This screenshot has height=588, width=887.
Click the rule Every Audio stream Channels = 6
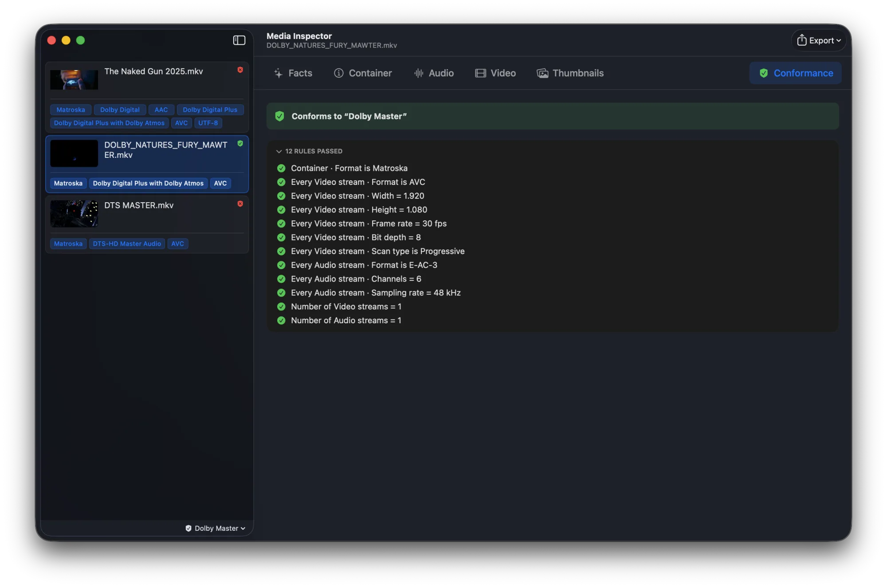pyautogui.click(x=356, y=278)
